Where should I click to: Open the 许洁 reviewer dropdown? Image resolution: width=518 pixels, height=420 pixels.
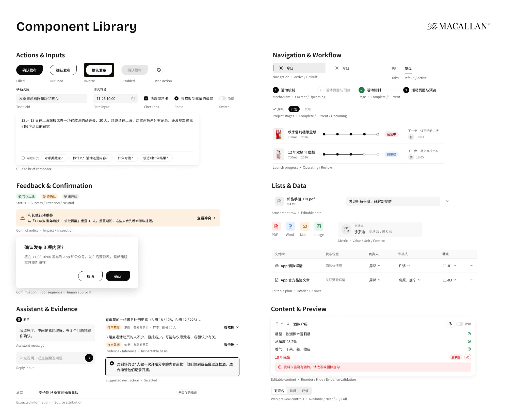[x=404, y=266]
